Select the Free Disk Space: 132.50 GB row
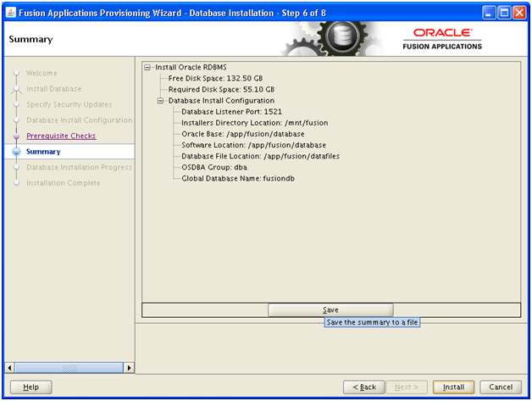Screen dimensions: 532x401 (x=215, y=79)
